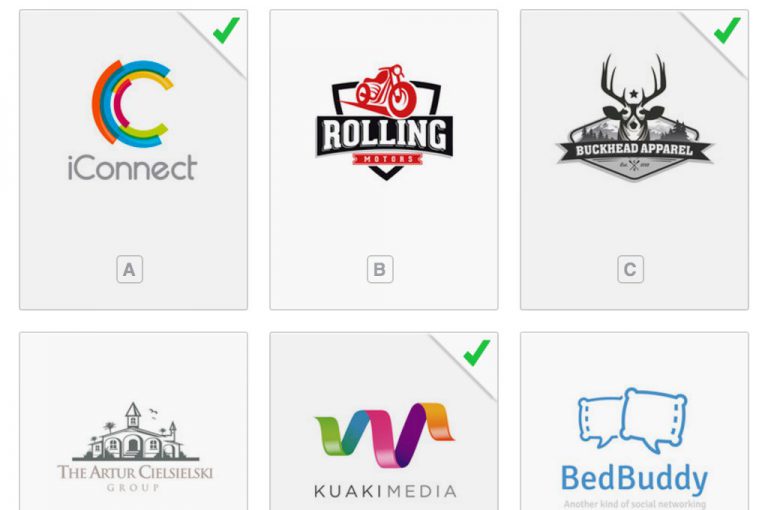Toggle the green checkmark on Kuaki Media card
The width and height of the screenshot is (768, 510).
(477, 352)
